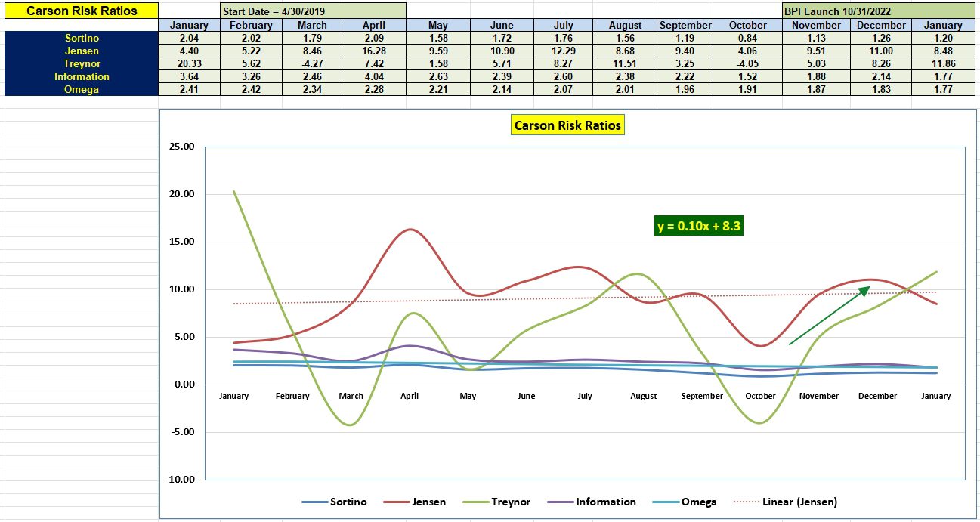The width and height of the screenshot is (980, 522).
Task: Click the Information entry in the chart legend
Action: (591, 502)
